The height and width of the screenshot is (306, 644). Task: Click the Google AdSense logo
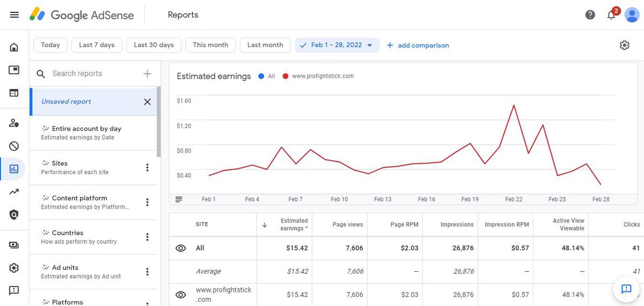82,15
